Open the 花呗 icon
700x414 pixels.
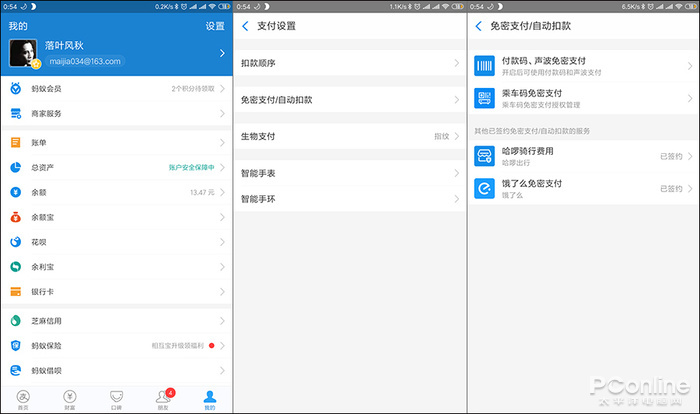[x=16, y=242]
